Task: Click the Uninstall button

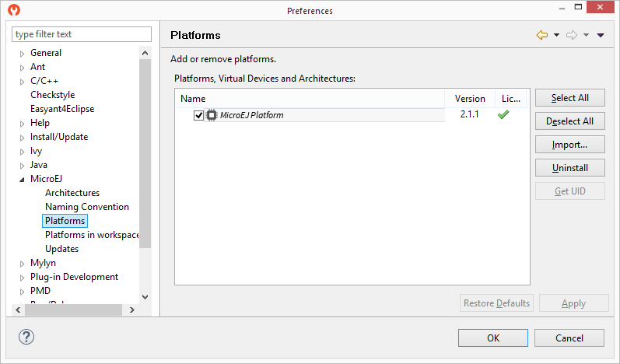Action: (569, 168)
